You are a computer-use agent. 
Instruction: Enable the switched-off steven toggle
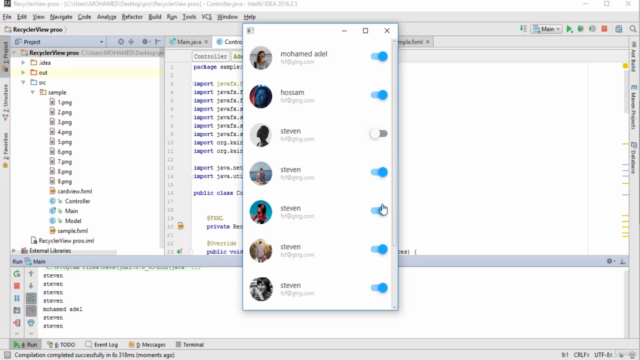pyautogui.click(x=379, y=133)
